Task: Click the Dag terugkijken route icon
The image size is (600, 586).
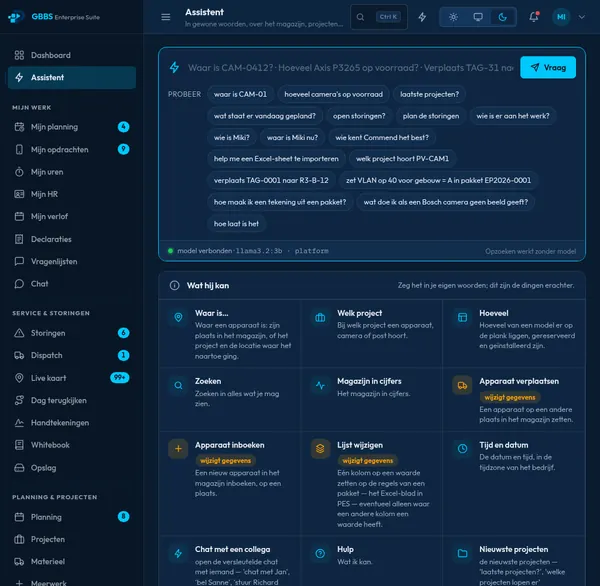Action: coord(19,400)
